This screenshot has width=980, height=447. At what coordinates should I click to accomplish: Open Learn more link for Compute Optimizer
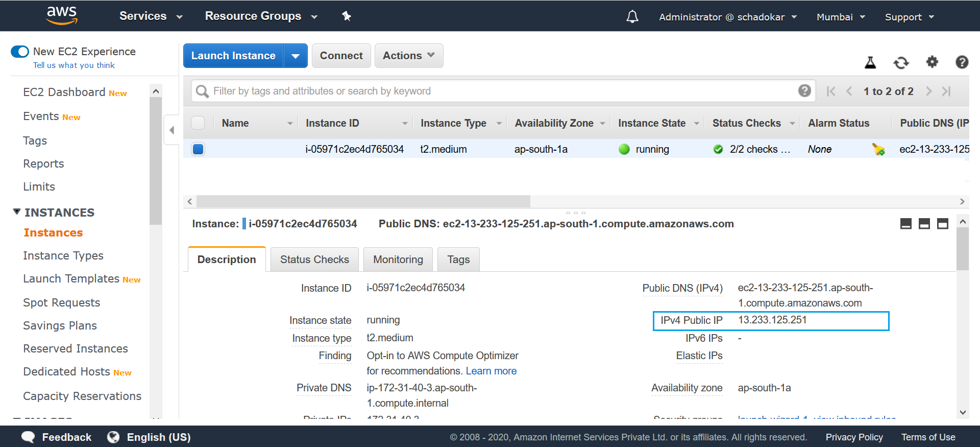[491, 371]
